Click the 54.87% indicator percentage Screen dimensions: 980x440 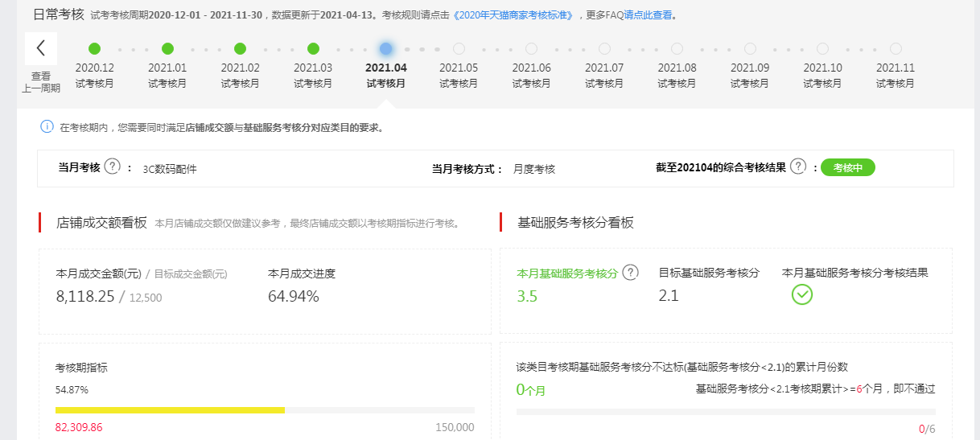(72, 390)
